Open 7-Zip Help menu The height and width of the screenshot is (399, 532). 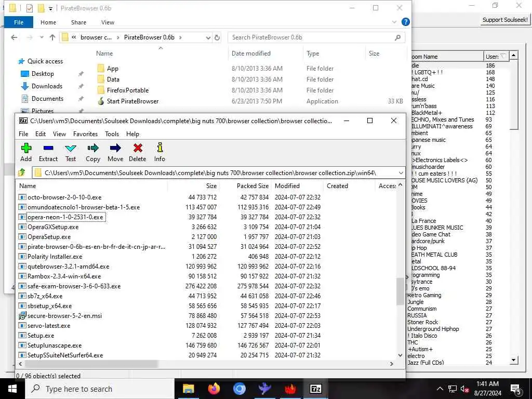point(132,134)
